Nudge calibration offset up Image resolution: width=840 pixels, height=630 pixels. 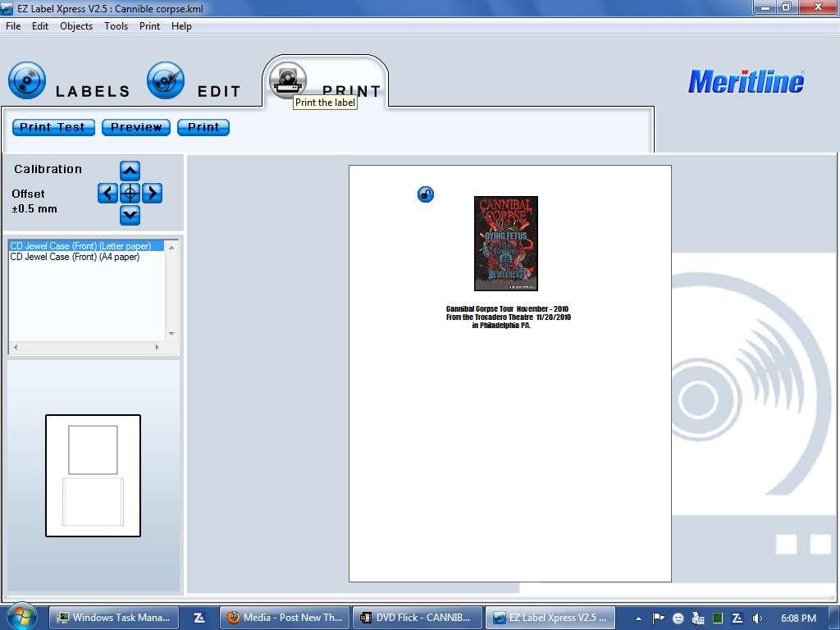[x=130, y=171]
